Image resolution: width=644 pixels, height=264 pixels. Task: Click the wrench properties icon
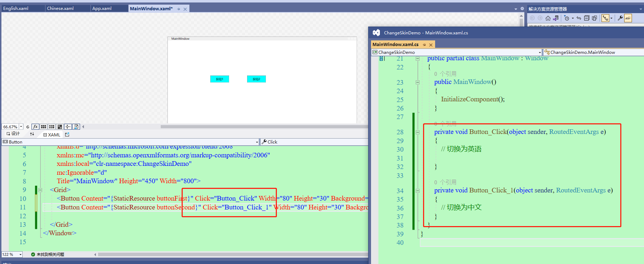coord(620,18)
